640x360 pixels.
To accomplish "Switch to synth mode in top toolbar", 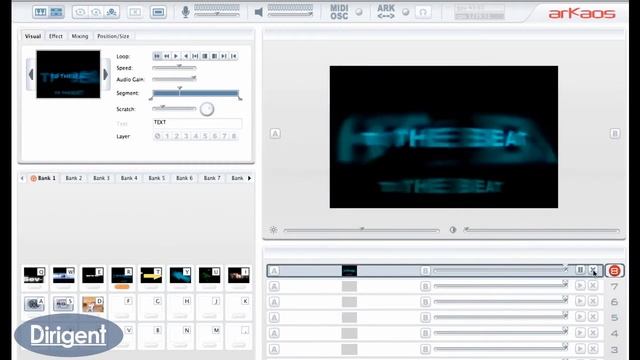I will (40, 12).
